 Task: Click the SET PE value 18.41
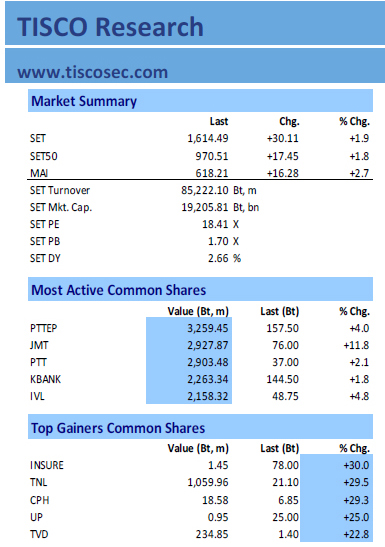coord(215,224)
